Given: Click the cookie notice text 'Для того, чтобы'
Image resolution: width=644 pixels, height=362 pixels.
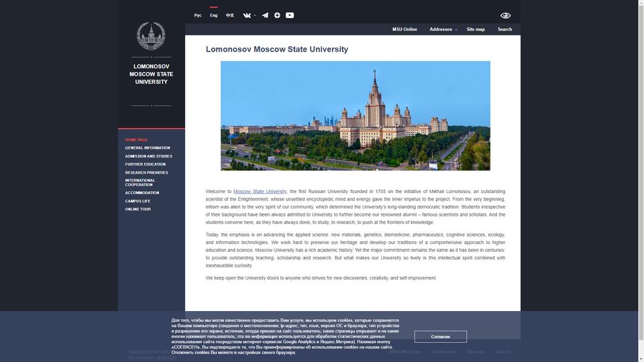Looking at the screenshot, I should pos(285,336).
